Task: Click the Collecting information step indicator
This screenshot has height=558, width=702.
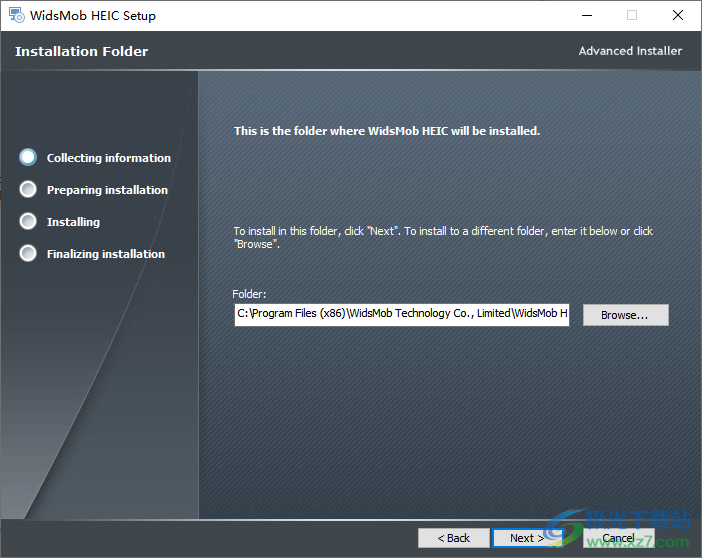Action: [28, 157]
